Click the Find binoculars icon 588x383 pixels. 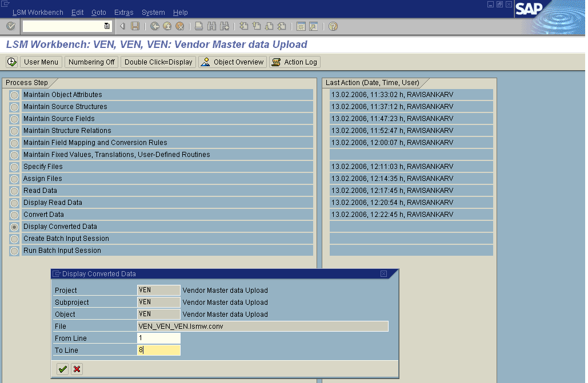coord(212,26)
